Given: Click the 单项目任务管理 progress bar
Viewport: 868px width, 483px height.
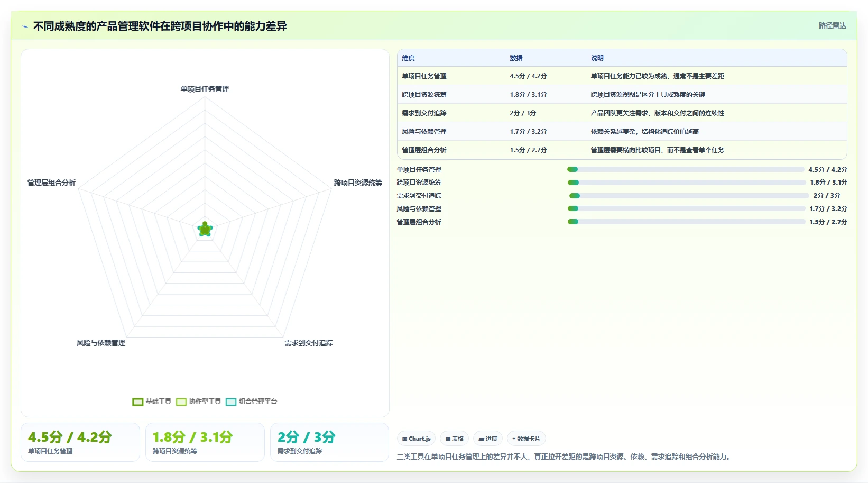Looking at the screenshot, I should 686,169.
